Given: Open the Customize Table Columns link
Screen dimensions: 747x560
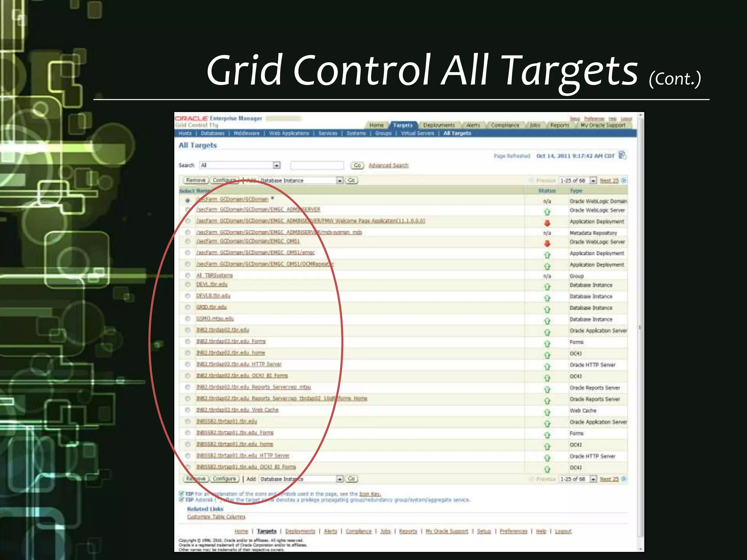Looking at the screenshot, I should [216, 517].
